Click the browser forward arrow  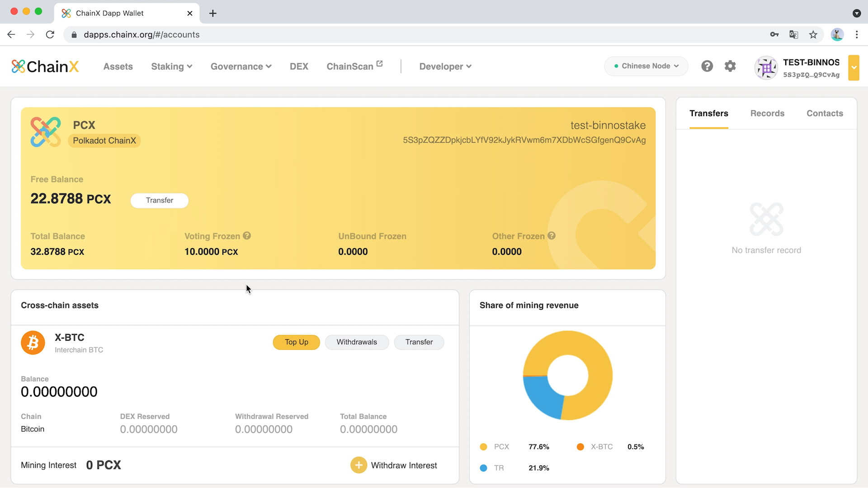(x=31, y=34)
